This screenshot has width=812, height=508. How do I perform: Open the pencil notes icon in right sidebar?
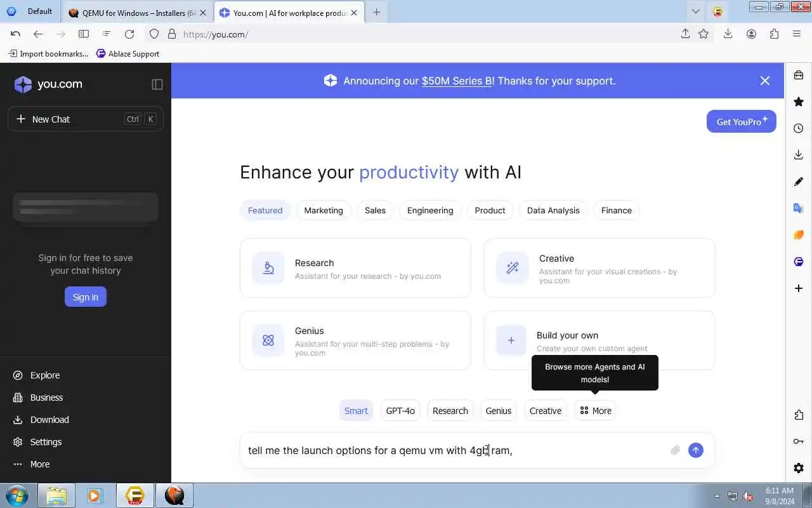click(x=799, y=182)
